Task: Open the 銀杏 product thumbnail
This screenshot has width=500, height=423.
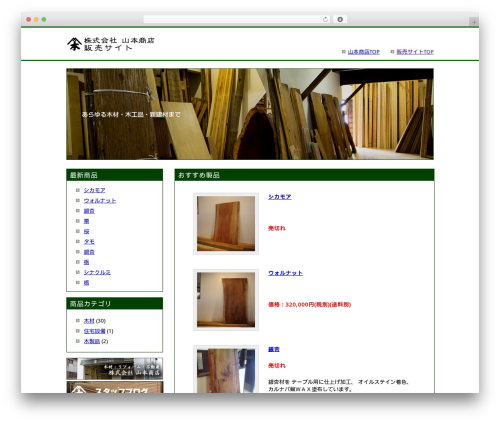Action: click(x=226, y=369)
